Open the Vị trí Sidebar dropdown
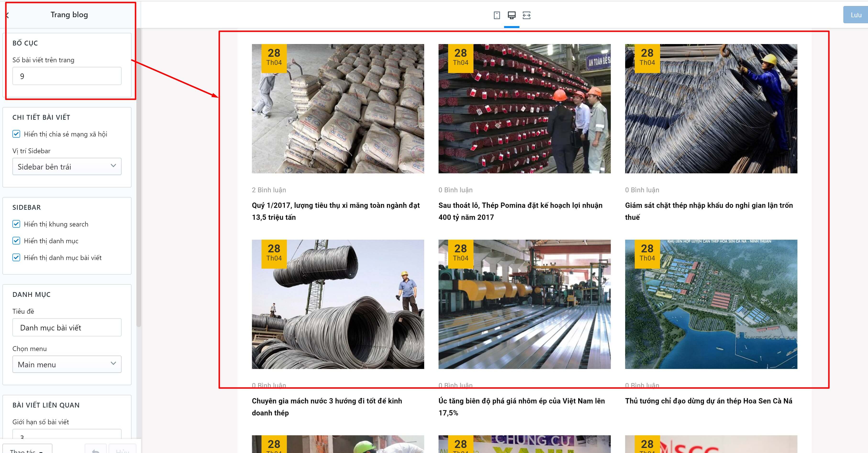 (67, 167)
